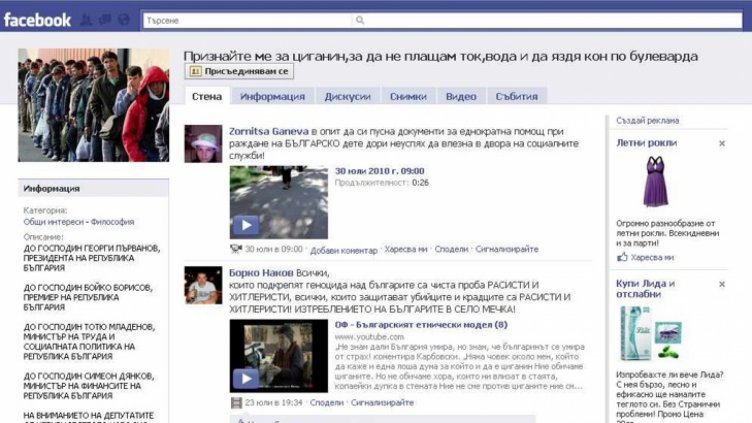Open the Летни рокли ad title
This screenshot has width=752, height=423.
click(x=646, y=143)
